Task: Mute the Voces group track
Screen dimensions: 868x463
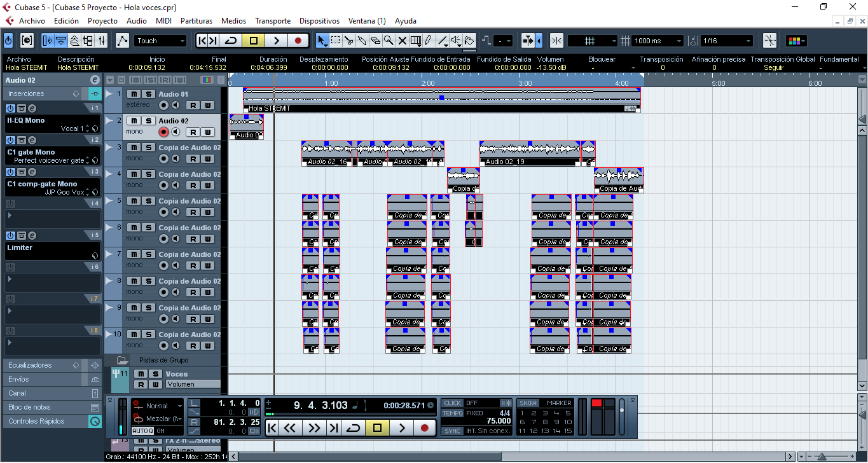Action: click(x=141, y=374)
